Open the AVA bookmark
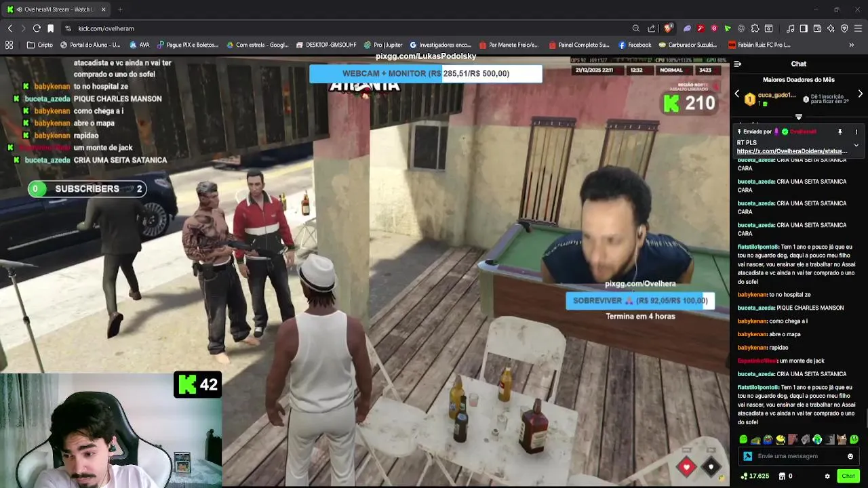This screenshot has width=868, height=488. coord(139,45)
